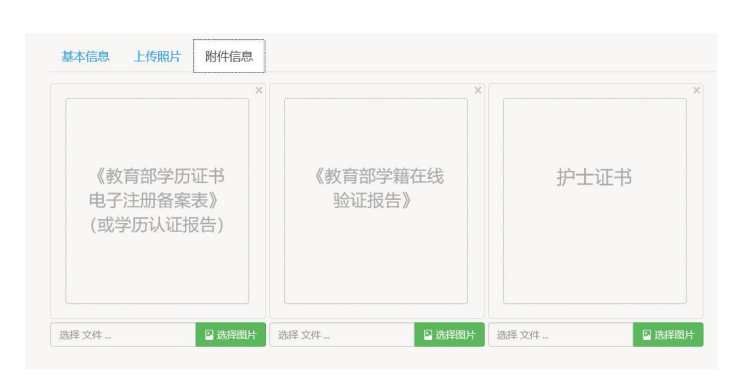Click the 护士证书 preview area
The height and width of the screenshot is (383, 737).
click(595, 201)
